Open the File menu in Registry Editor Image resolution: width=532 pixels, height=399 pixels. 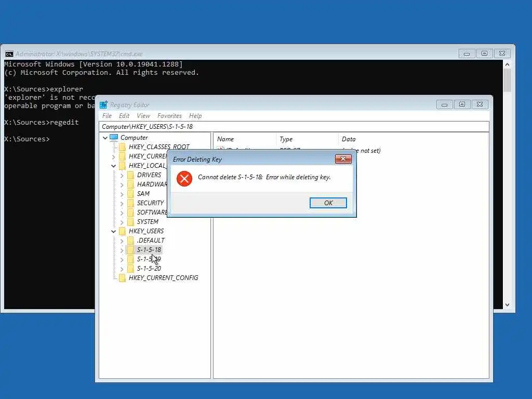(x=107, y=116)
